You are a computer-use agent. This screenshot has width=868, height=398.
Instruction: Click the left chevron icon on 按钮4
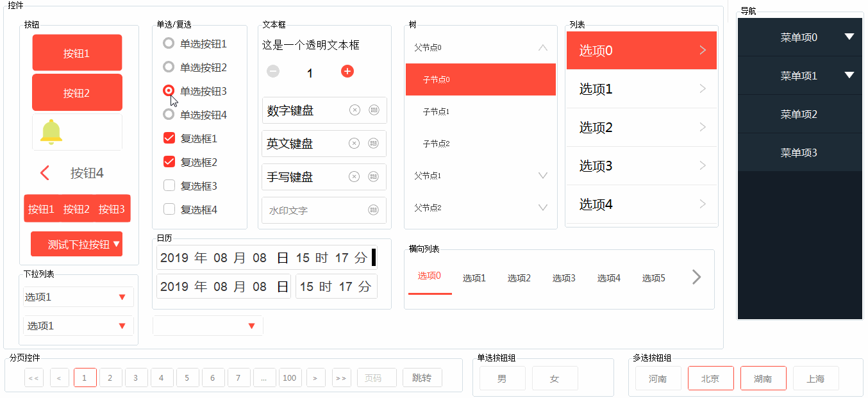tap(45, 172)
